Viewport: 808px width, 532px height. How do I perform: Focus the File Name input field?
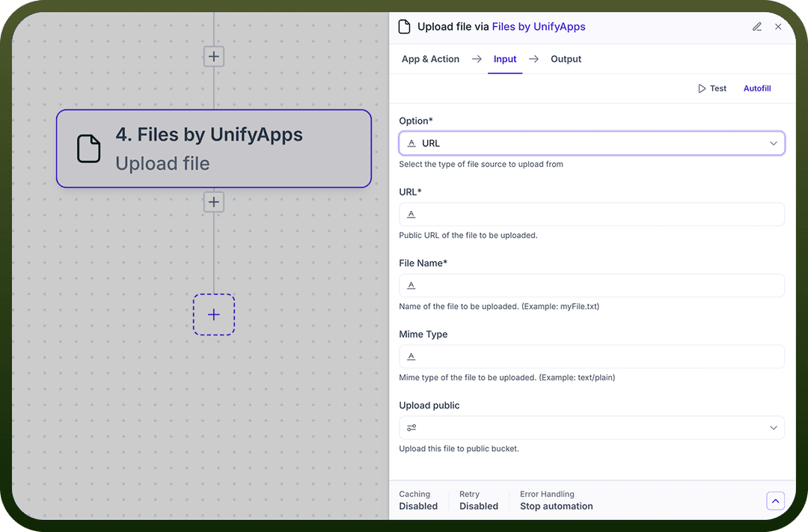pyautogui.click(x=592, y=286)
